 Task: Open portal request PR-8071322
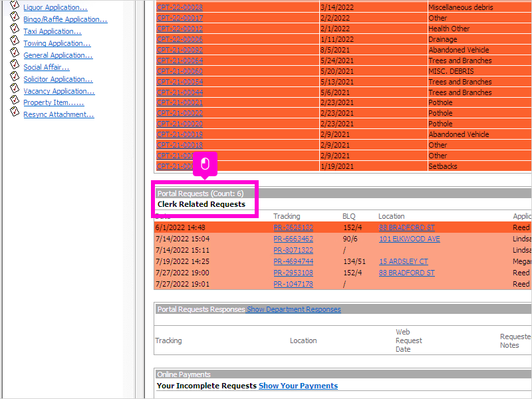(293, 251)
